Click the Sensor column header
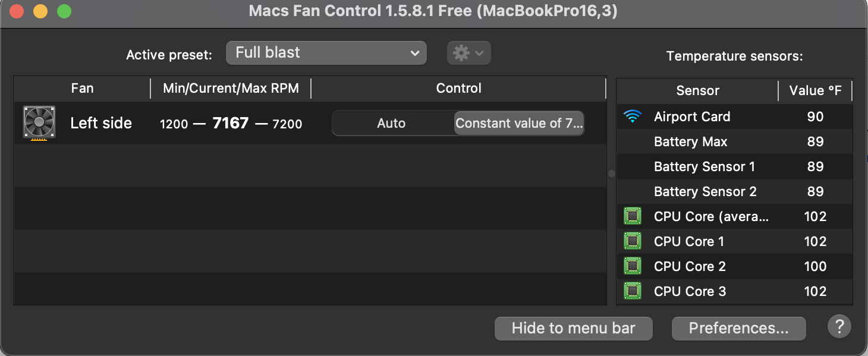Screen dimensions: 868x356 [697, 90]
